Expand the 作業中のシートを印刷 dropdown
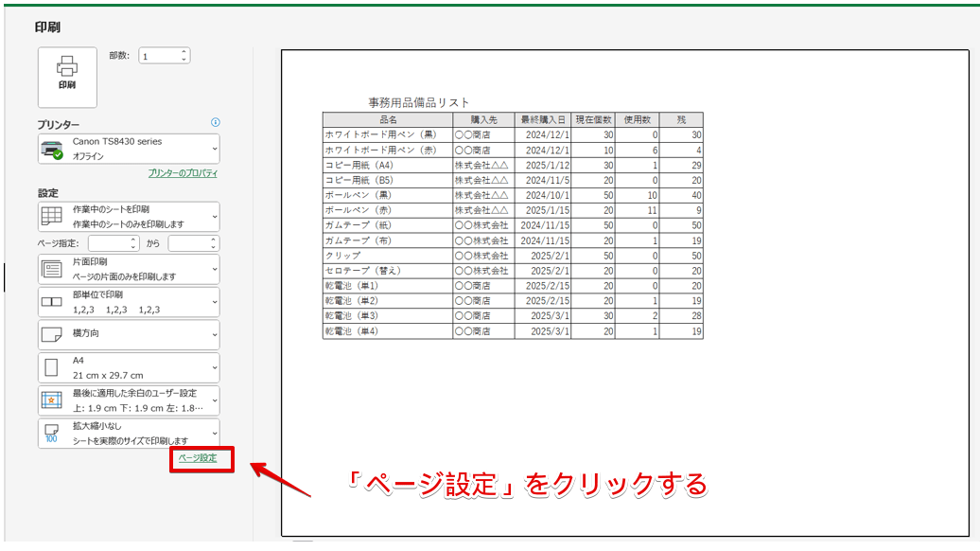Image resolution: width=980 pixels, height=551 pixels. tap(213, 215)
